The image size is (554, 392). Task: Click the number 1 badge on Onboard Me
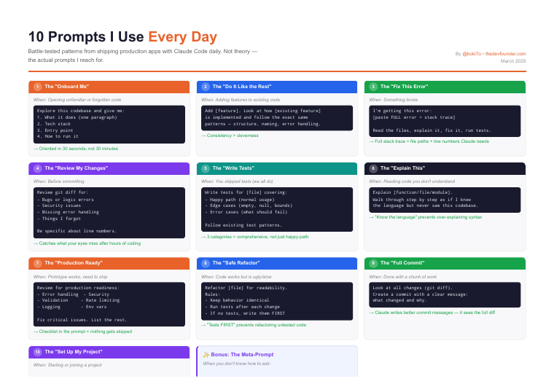tap(37, 87)
